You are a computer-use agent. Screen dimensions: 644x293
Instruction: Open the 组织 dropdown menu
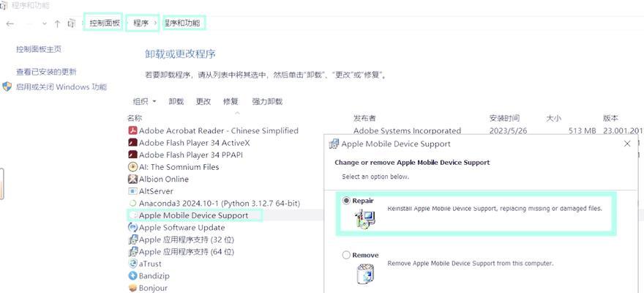145,102
